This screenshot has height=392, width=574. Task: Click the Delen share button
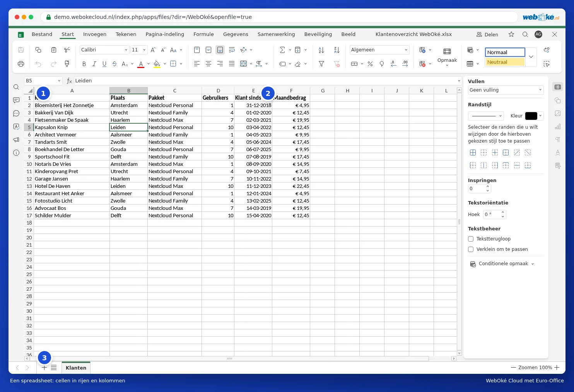click(x=487, y=34)
